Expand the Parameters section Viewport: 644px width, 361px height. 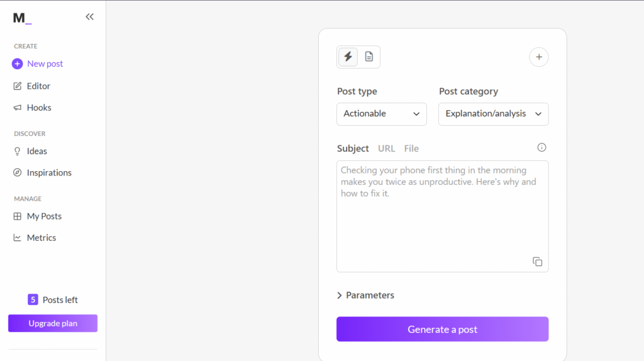(365, 296)
